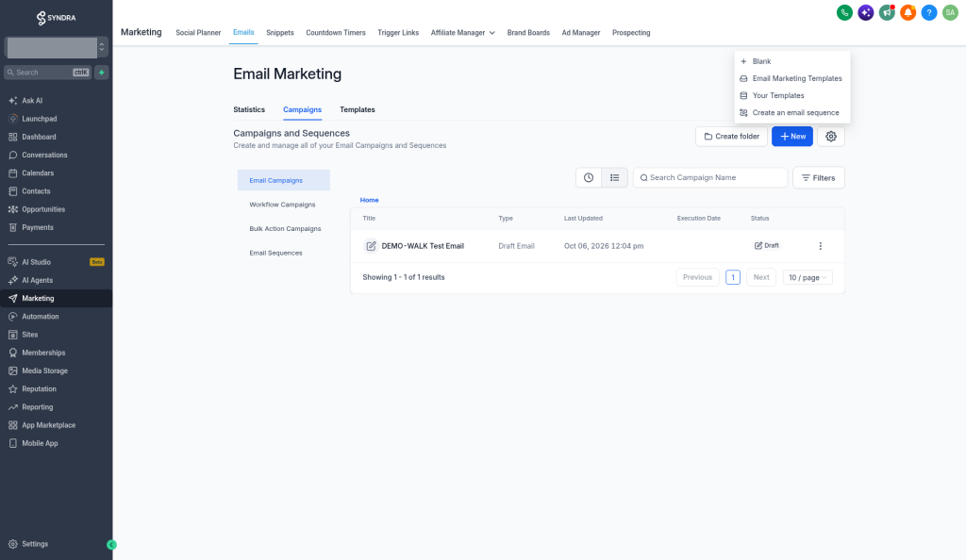Focus the Search Campaign Name field

(x=709, y=178)
